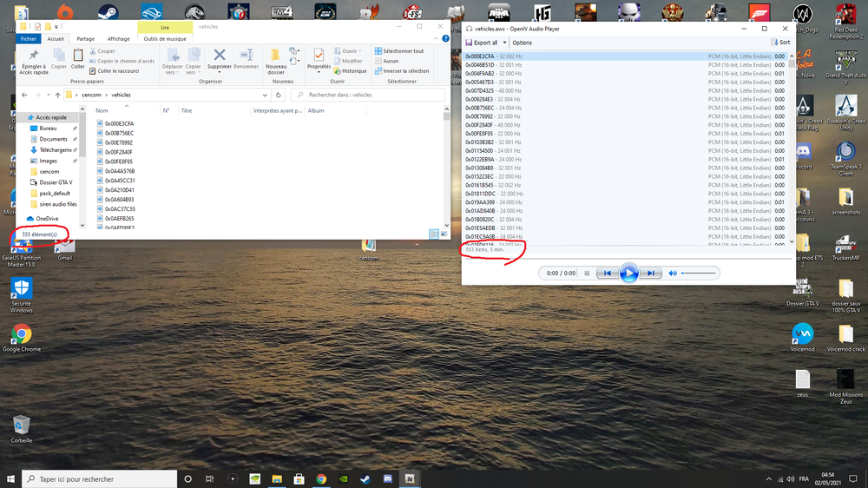Viewport: 868px width, 488px height.
Task: Click Épingler à Accès rapide pin icon
Action: (x=33, y=58)
